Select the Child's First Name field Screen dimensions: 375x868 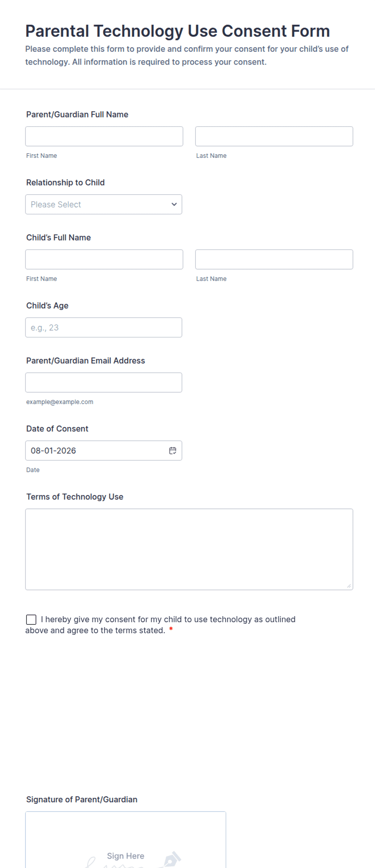tap(104, 259)
